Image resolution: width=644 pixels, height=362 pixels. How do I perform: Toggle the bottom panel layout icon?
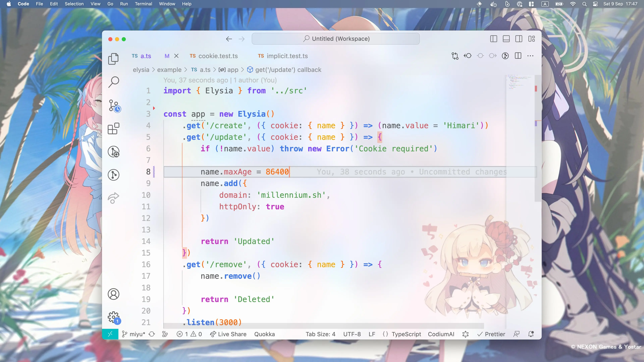pyautogui.click(x=506, y=39)
